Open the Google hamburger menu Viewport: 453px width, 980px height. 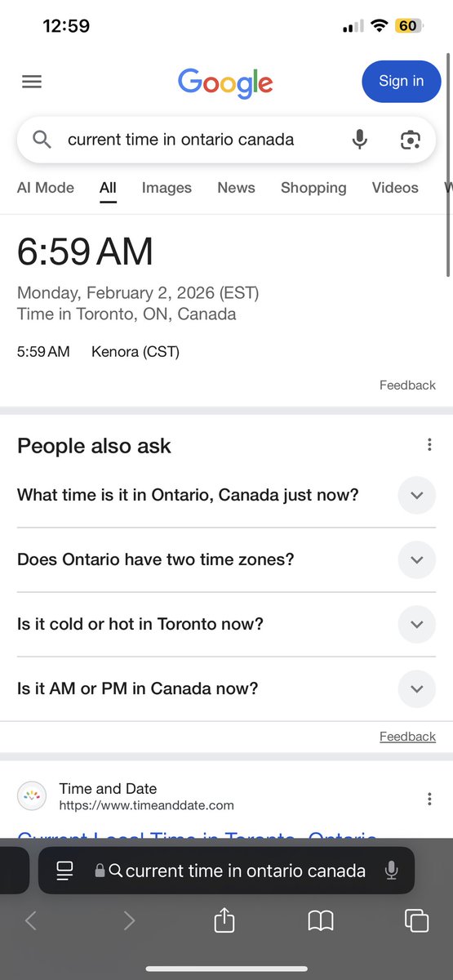point(32,82)
